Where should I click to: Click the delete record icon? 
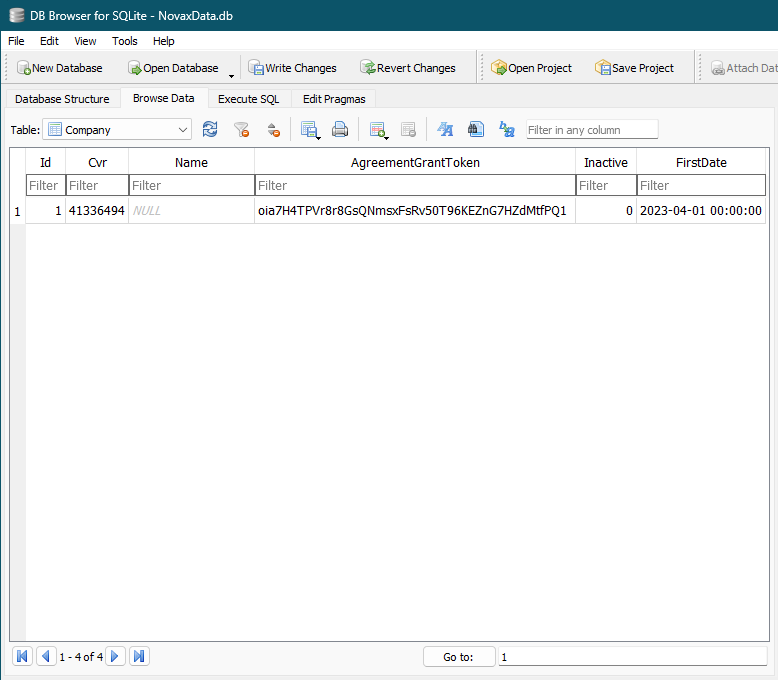[x=408, y=130]
